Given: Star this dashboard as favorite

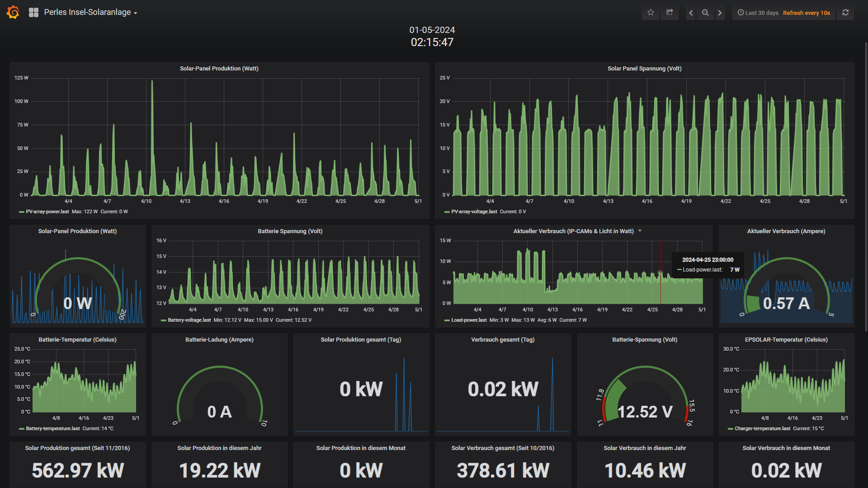Looking at the screenshot, I should click(651, 13).
